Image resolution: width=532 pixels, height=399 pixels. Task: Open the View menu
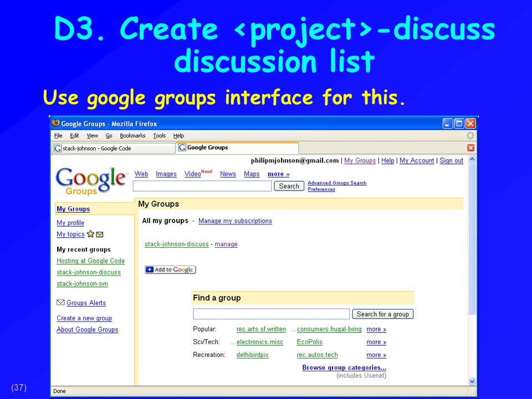click(x=92, y=136)
